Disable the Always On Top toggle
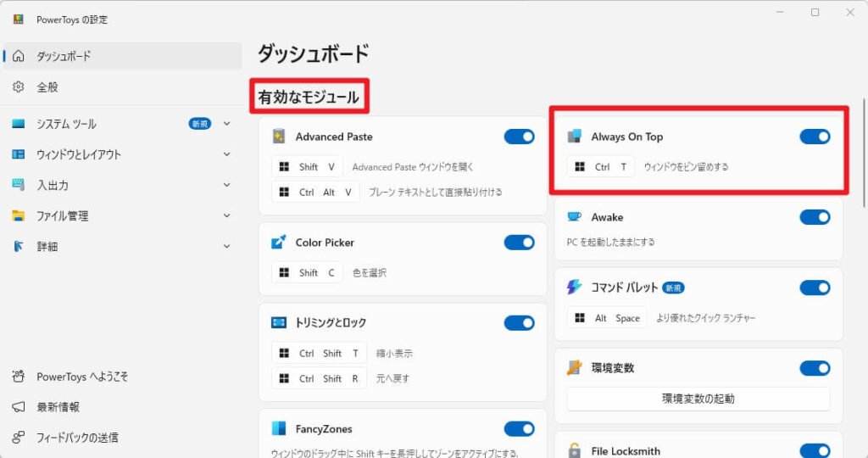Image resolution: width=868 pixels, height=458 pixels. [x=815, y=137]
